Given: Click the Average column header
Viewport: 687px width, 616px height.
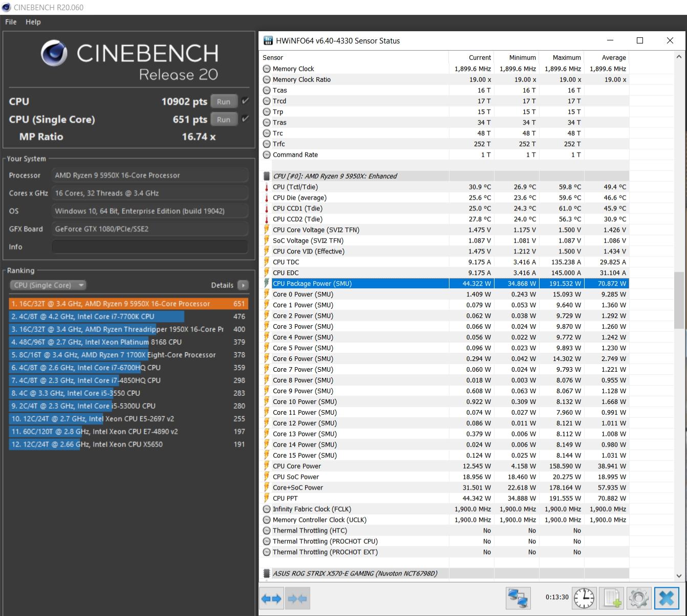Looking at the screenshot, I should pos(607,57).
